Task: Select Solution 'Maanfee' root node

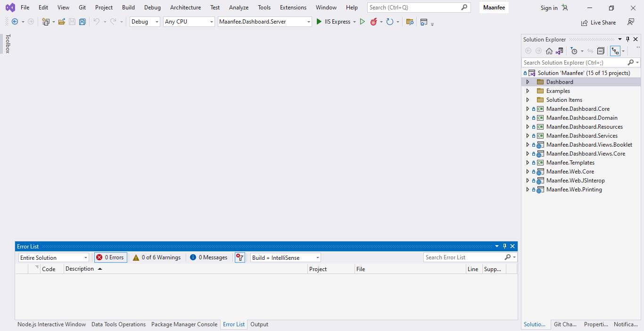Action: [584, 73]
